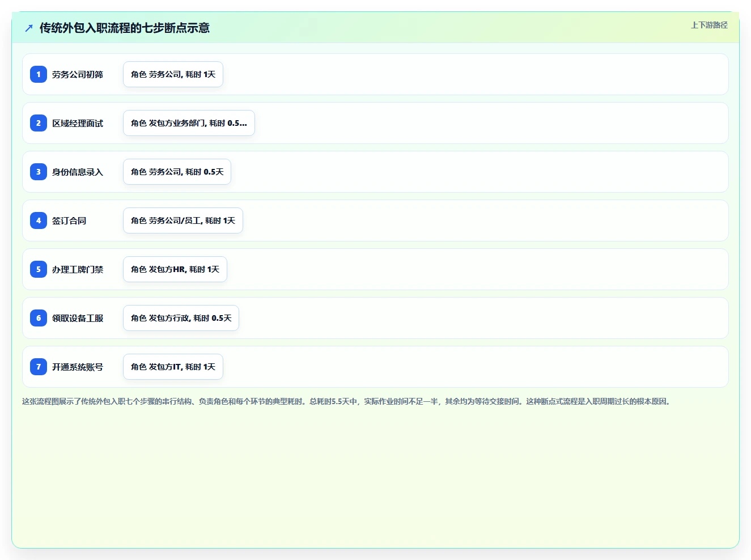Click step number 7 badge
The width and height of the screenshot is (751, 560).
[x=39, y=367]
